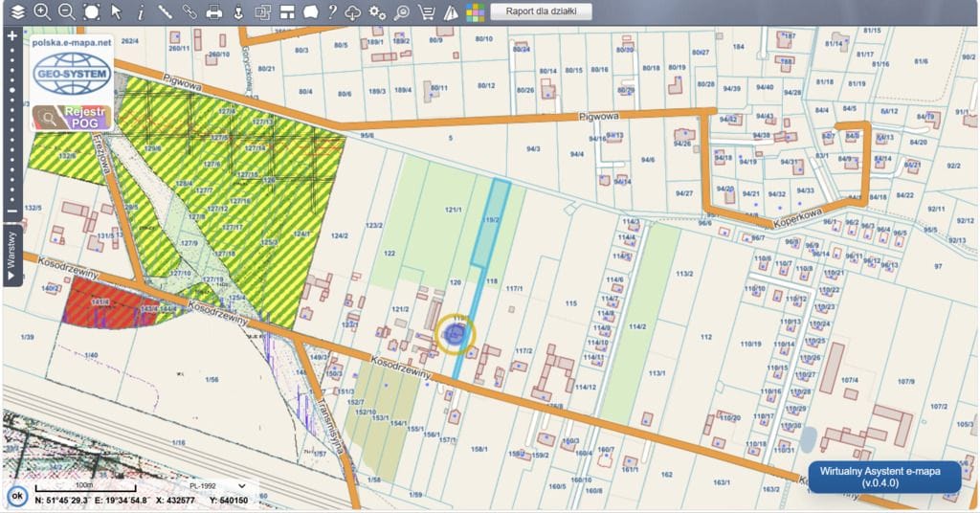Open settings with the gears icon
This screenshot has width=980, height=513.
(378, 12)
